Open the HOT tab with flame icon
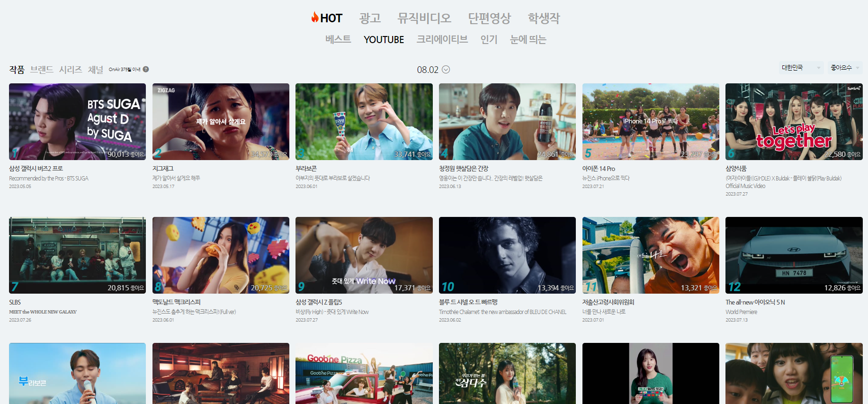Screen dimensions: 868x404 click(327, 18)
